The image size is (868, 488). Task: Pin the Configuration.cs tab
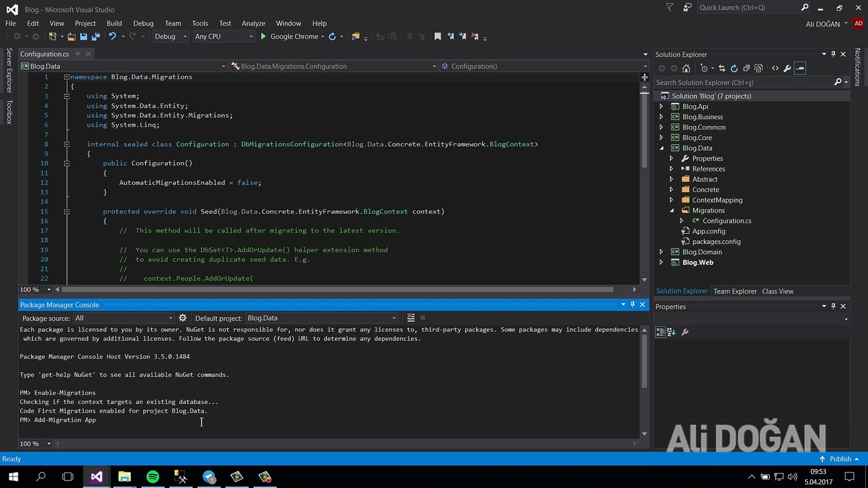click(x=78, y=54)
